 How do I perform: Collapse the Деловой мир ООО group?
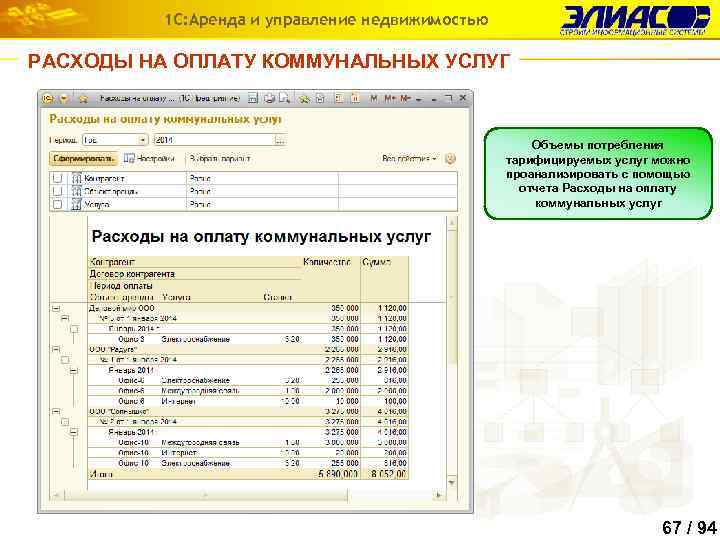coord(56,309)
